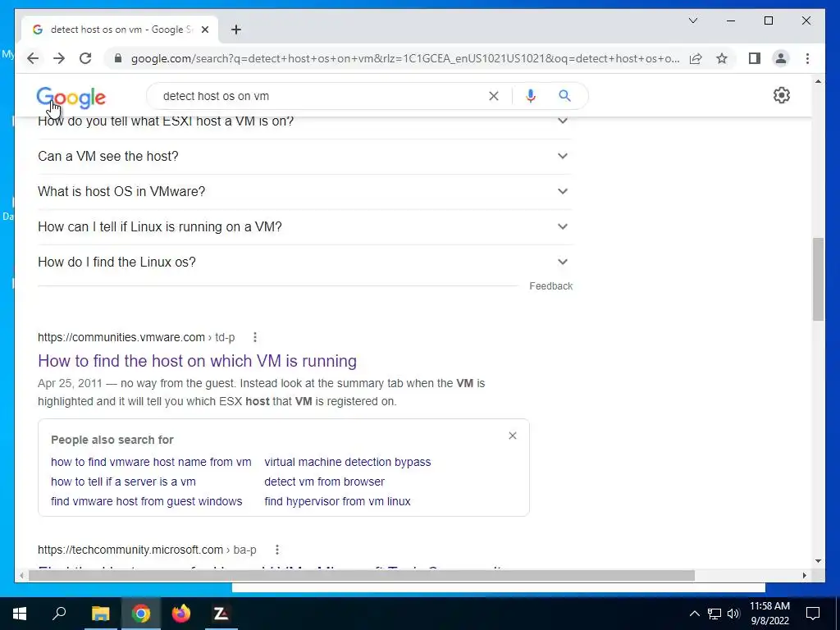The image size is (840, 630).
Task: Open Chrome side panel
Action: [x=755, y=58]
